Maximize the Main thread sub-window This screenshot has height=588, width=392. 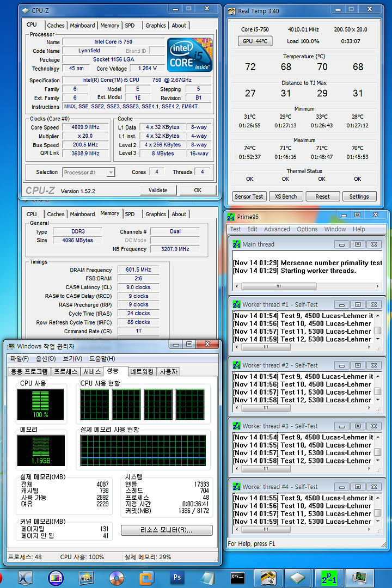(358, 244)
